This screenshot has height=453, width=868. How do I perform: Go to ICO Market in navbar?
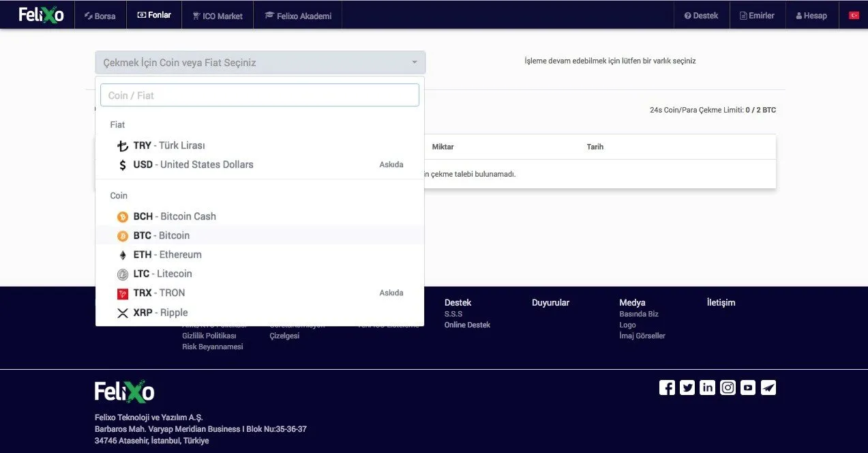[x=218, y=15]
